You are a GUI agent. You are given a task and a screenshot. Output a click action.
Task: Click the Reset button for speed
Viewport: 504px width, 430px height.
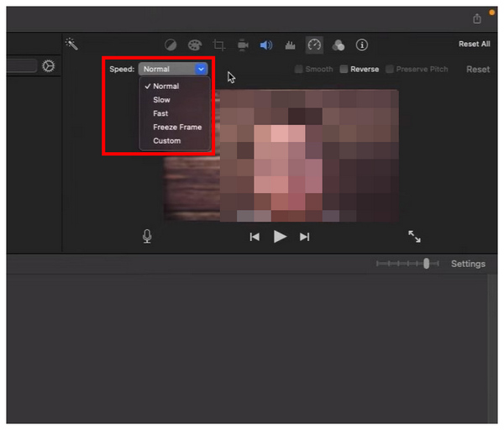pyautogui.click(x=478, y=70)
